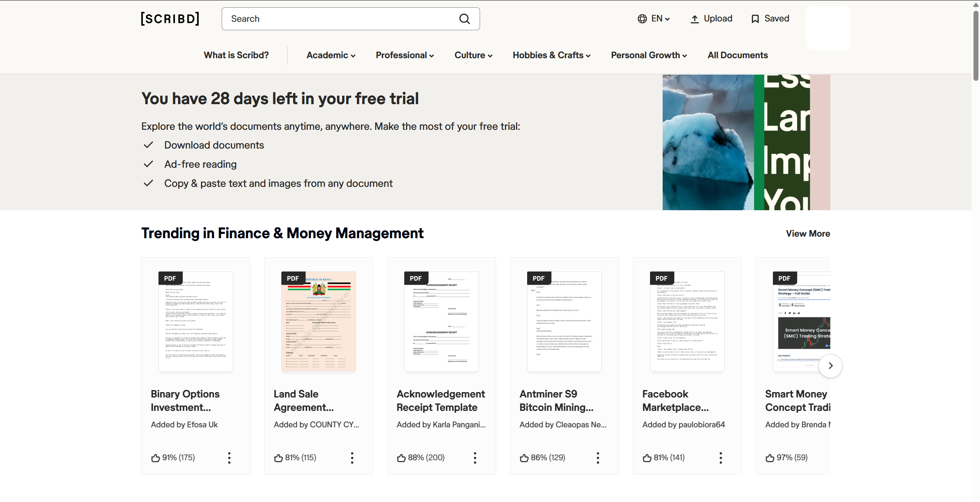
Task: Open Saved bookmark icon
Action: click(755, 19)
